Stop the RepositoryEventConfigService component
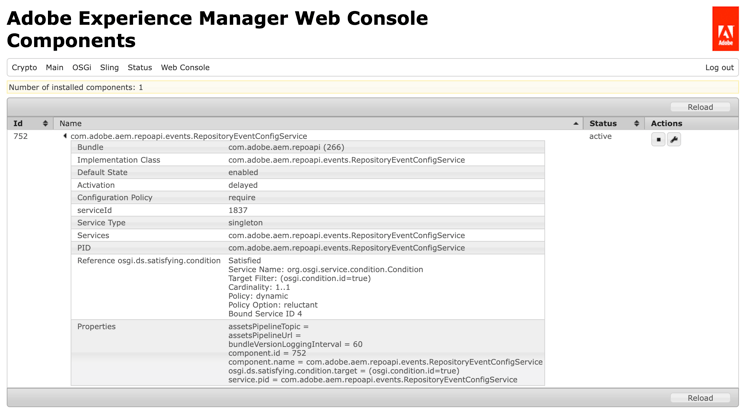750x416 pixels. (x=658, y=140)
